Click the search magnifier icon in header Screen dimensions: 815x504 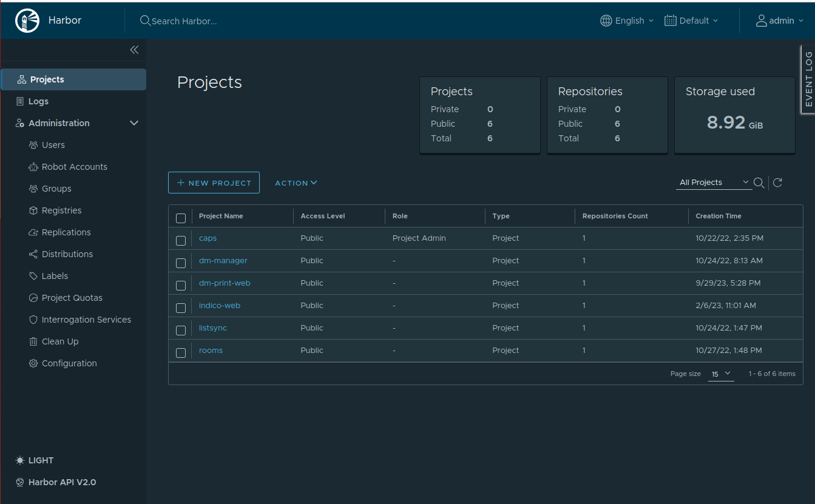coord(145,21)
